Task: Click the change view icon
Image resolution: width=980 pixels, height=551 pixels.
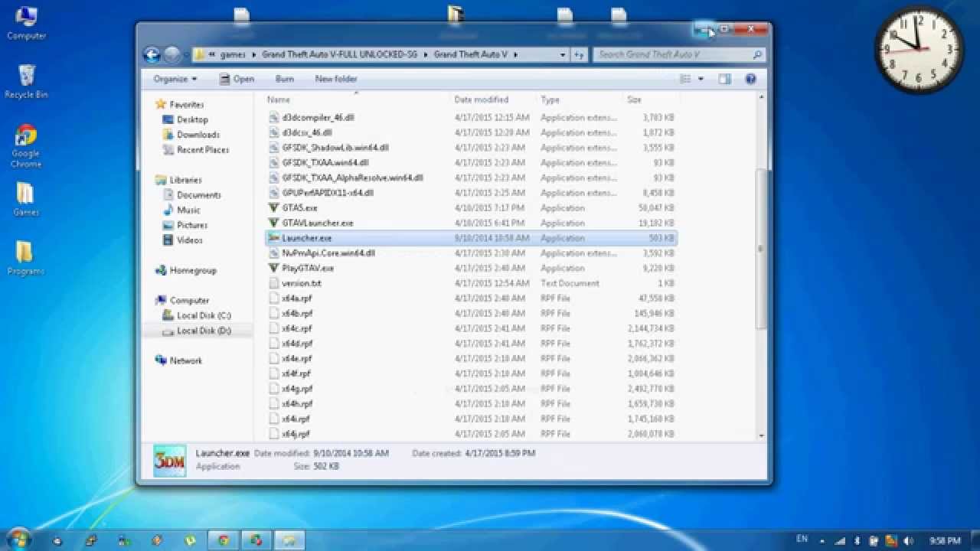Action: tap(685, 79)
